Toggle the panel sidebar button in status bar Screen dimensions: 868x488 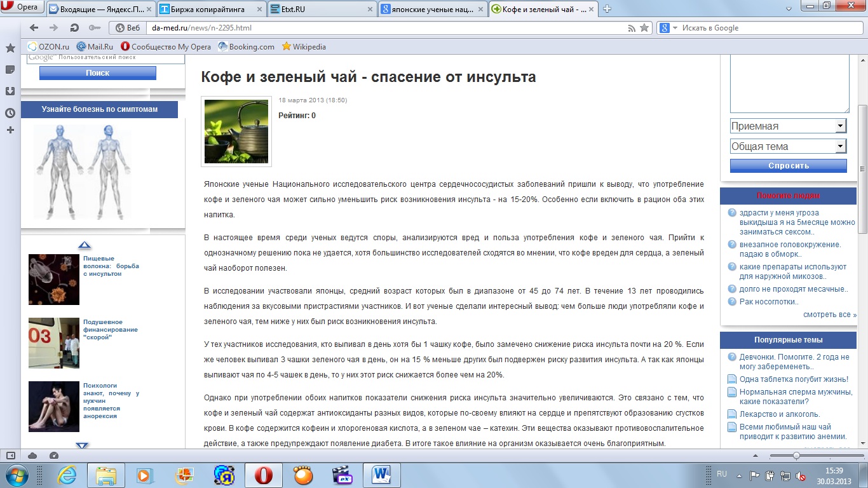coord(10,456)
